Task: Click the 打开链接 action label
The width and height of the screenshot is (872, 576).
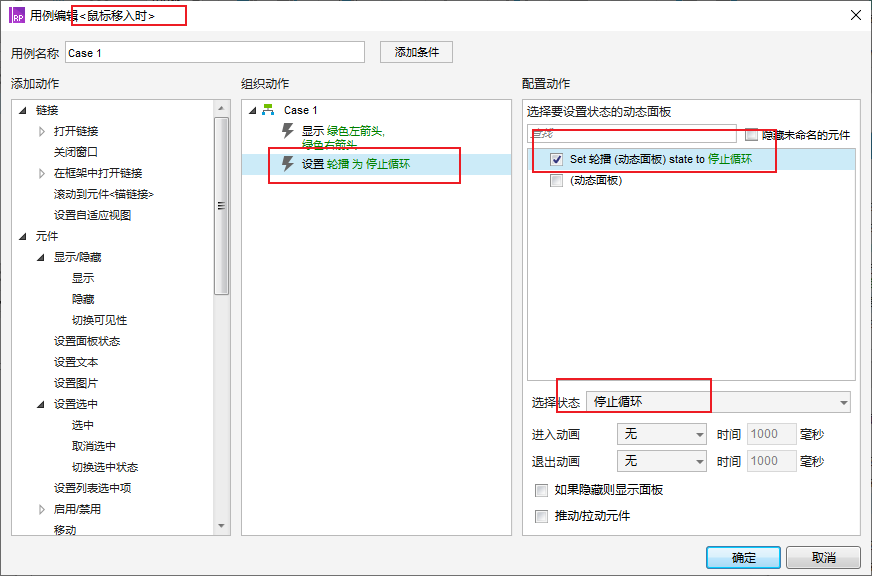Action: point(76,132)
